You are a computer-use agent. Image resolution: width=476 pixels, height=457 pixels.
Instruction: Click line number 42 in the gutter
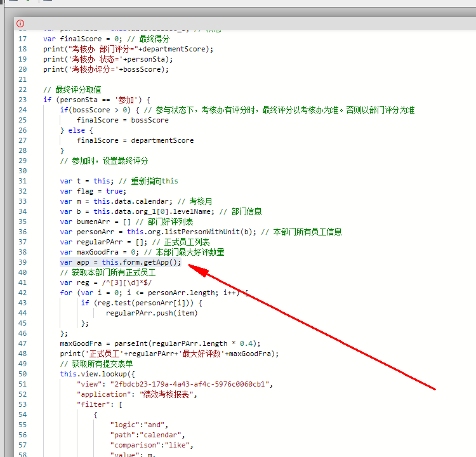pos(22,293)
